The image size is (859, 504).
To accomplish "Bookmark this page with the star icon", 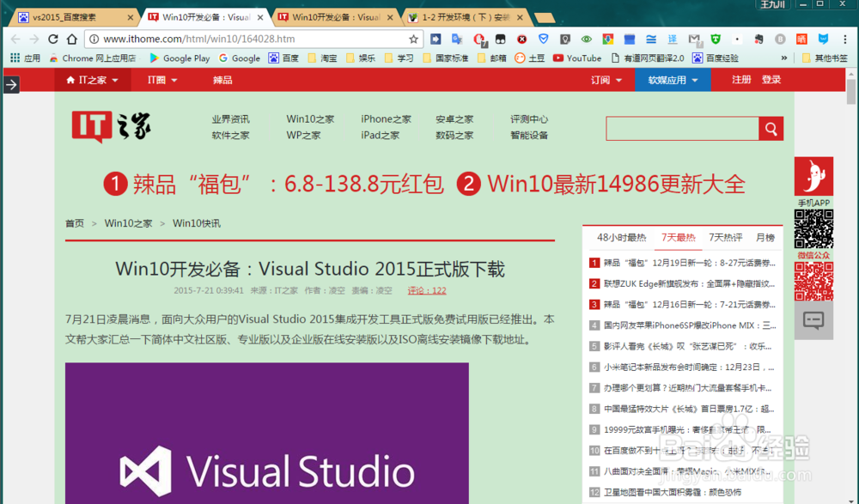I will click(414, 39).
